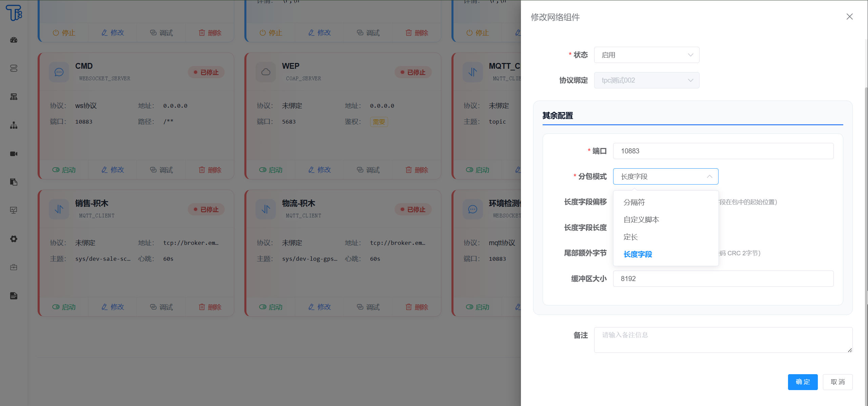Open the settings gear icon in sidebar

(x=14, y=239)
